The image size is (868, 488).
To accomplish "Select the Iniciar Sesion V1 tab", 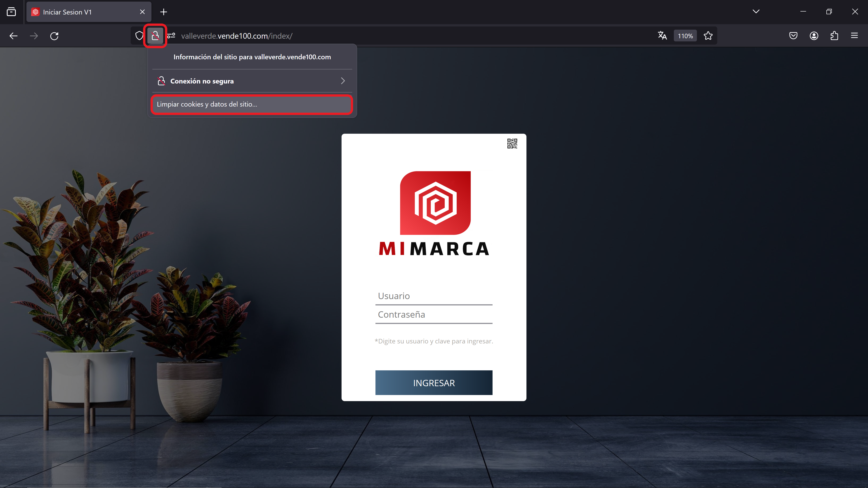I will click(x=89, y=12).
